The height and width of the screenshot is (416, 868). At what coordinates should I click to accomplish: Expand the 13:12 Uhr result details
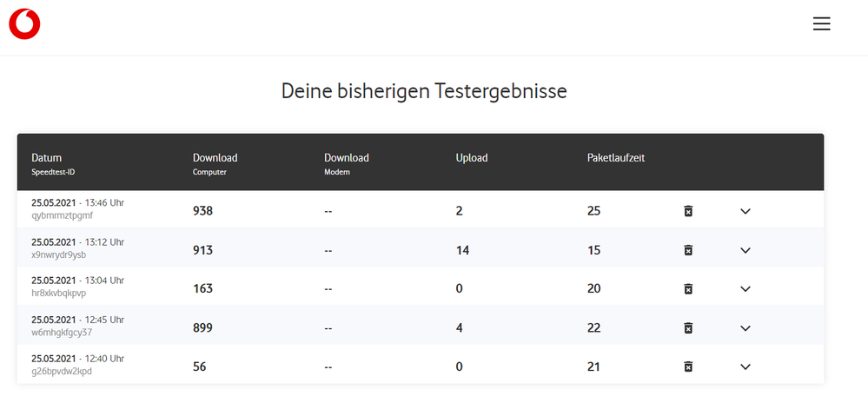745,250
